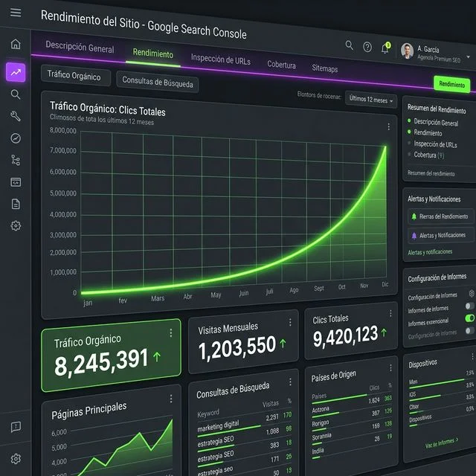Open the main chart's three-dot menu
Screen dimensions: 476x476
pyautogui.click(x=388, y=126)
